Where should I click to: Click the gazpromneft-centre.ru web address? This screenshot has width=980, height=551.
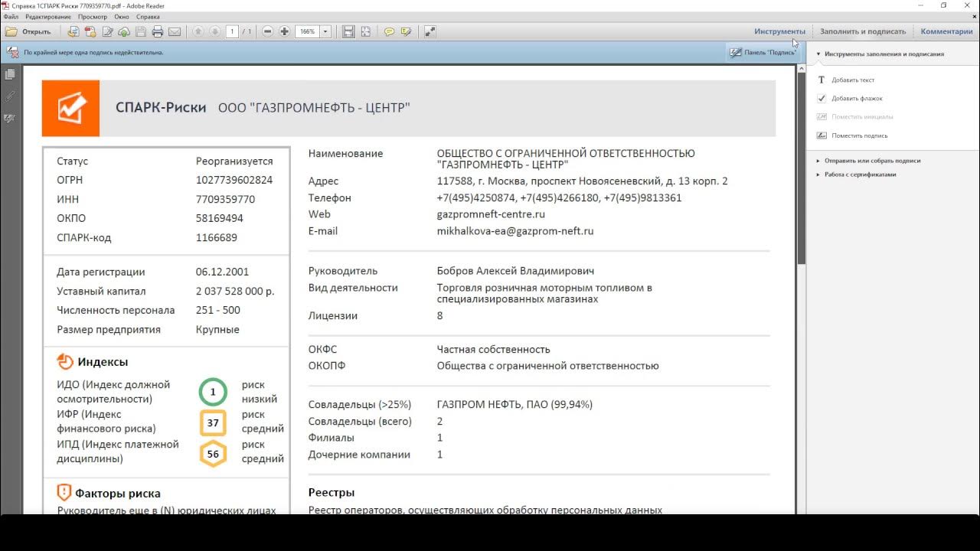point(491,214)
